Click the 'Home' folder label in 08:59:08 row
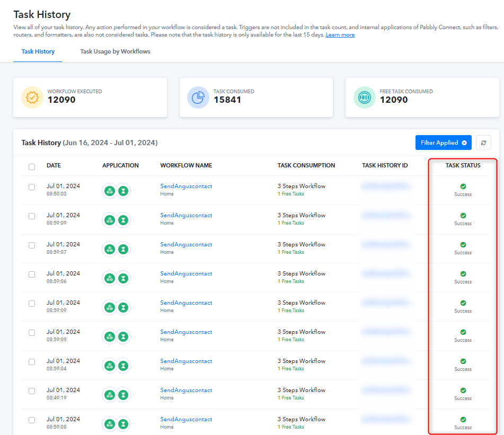 click(x=167, y=427)
